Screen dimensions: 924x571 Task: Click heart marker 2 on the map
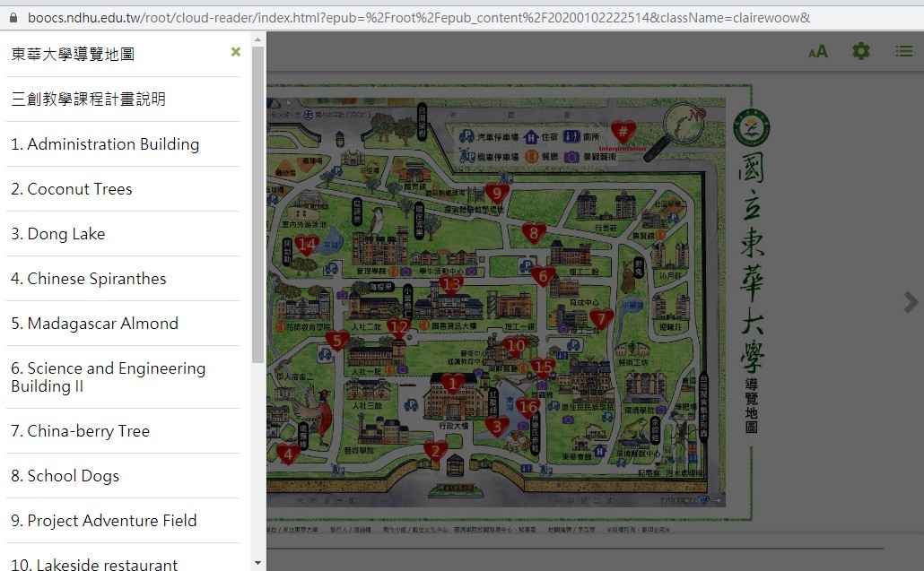[435, 452]
